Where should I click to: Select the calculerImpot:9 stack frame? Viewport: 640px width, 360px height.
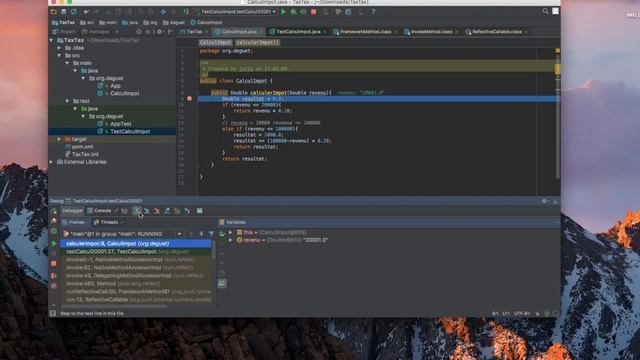136,244
